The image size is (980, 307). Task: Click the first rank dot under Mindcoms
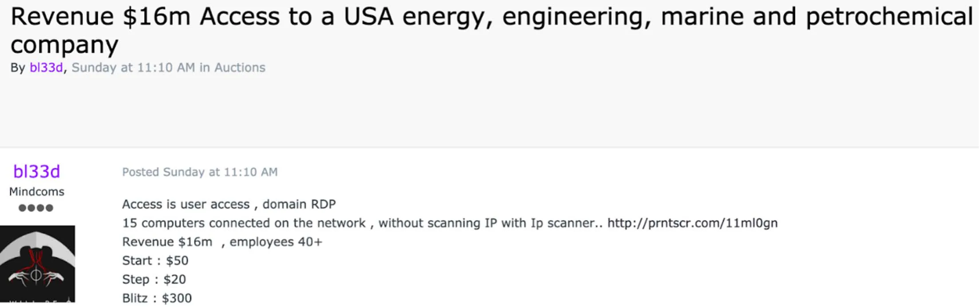click(22, 208)
